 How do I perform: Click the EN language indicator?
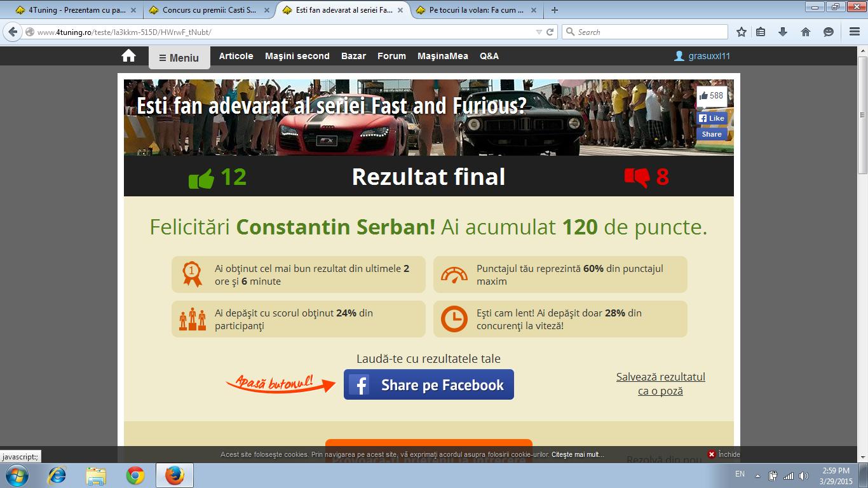[x=740, y=474]
